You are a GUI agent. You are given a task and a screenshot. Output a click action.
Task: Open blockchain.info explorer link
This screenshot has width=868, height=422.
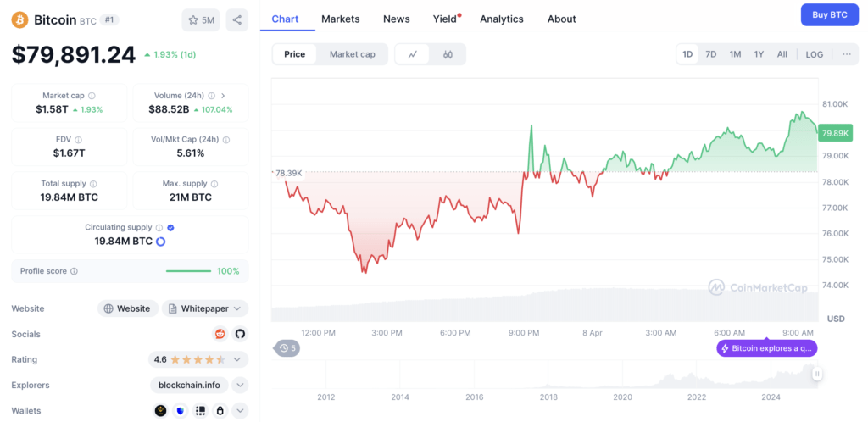tap(189, 385)
